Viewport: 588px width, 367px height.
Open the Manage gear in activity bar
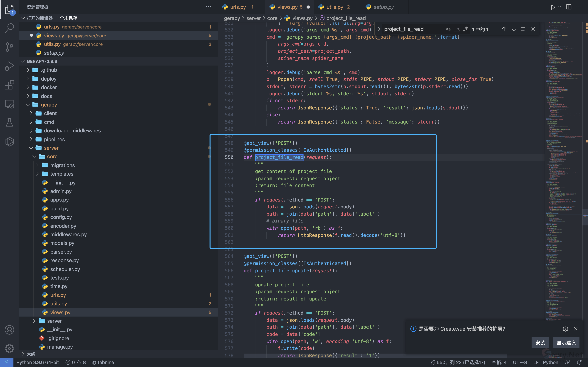[x=9, y=348]
